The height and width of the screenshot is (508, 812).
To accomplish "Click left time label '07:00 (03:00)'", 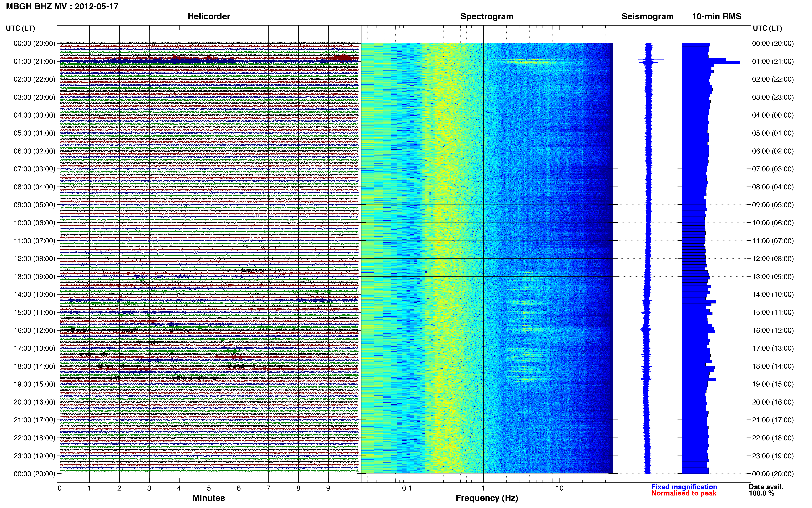I will point(34,169).
